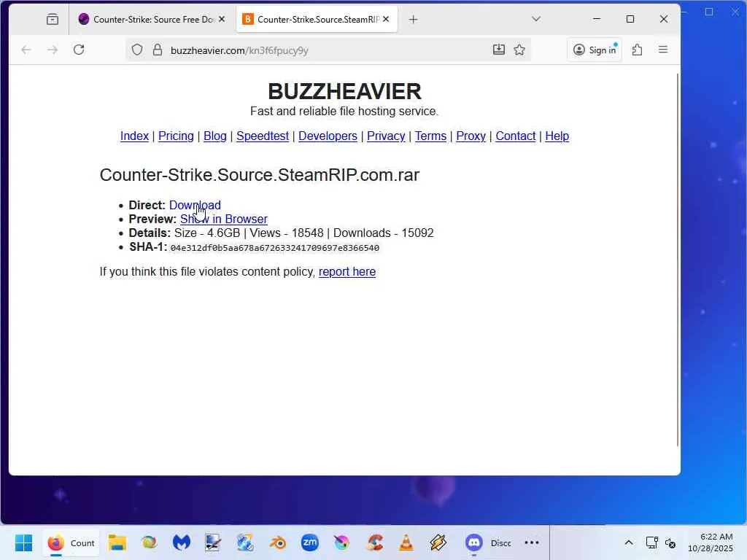Open the colorful sphere app in taskbar
Image resolution: width=747 pixels, height=560 pixels.
(341, 542)
